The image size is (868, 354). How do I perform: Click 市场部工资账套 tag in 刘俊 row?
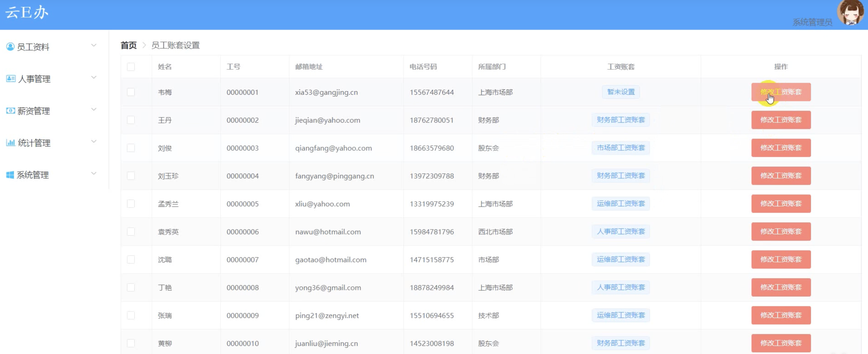pyautogui.click(x=621, y=148)
